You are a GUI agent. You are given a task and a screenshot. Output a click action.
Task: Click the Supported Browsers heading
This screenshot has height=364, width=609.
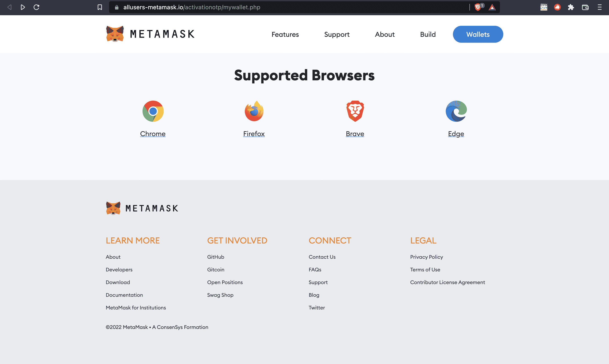pos(304,75)
